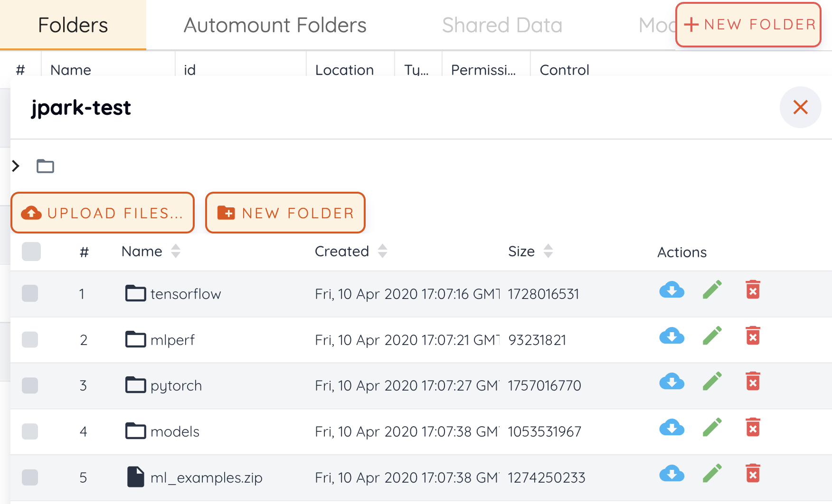Expand the breadcrumb chevron arrow
The height and width of the screenshot is (504, 832).
coord(16,166)
